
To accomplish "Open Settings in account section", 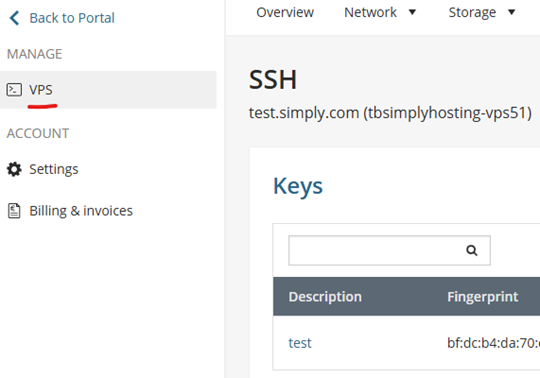I will (54, 169).
